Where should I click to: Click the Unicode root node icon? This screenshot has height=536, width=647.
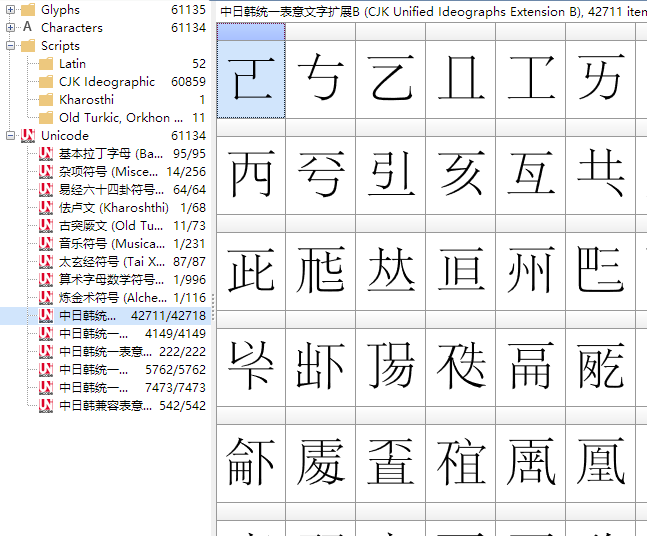(x=27, y=136)
